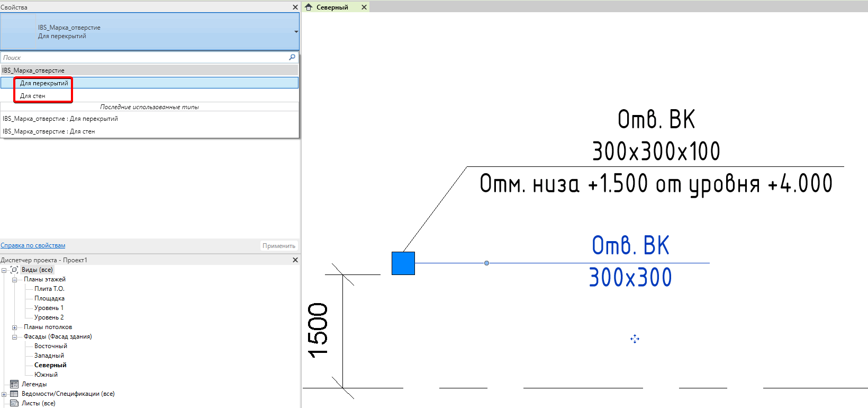This screenshot has width=868, height=408.
Task: Close the Северный view tab
Action: (364, 7)
